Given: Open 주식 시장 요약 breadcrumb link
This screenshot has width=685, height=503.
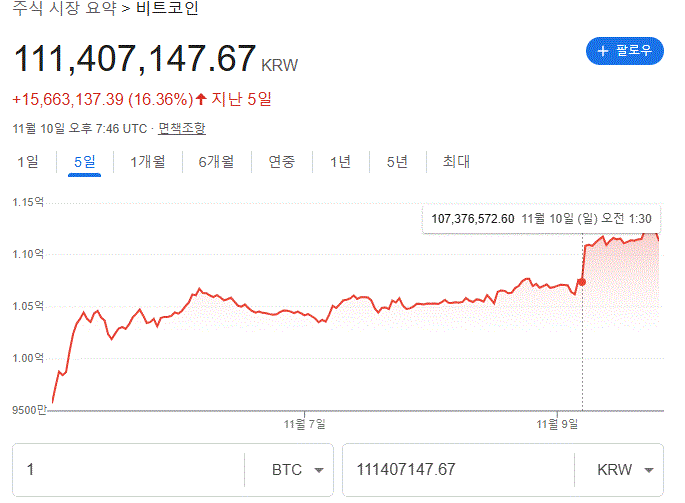Looking at the screenshot, I should [62, 12].
